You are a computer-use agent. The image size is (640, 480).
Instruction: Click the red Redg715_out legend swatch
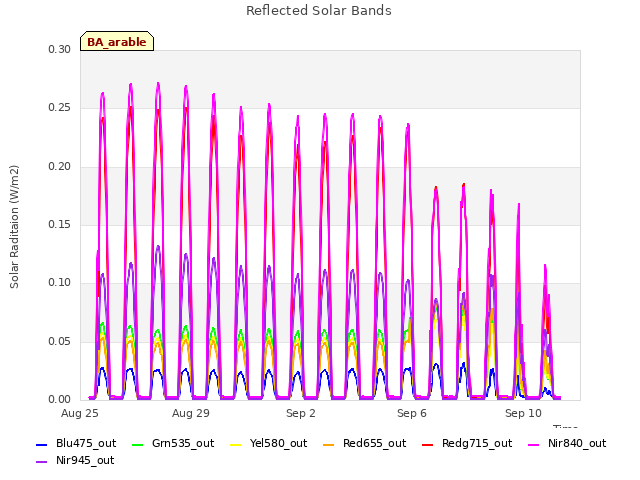pos(428,444)
